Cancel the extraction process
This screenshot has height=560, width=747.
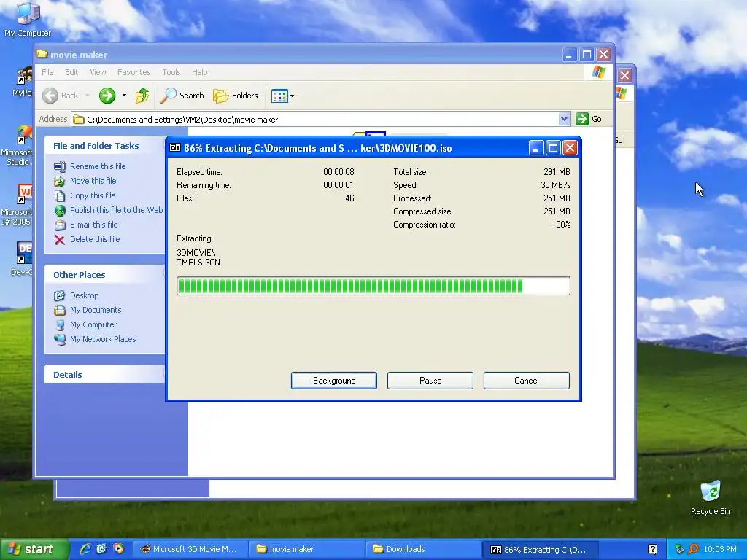click(x=527, y=381)
